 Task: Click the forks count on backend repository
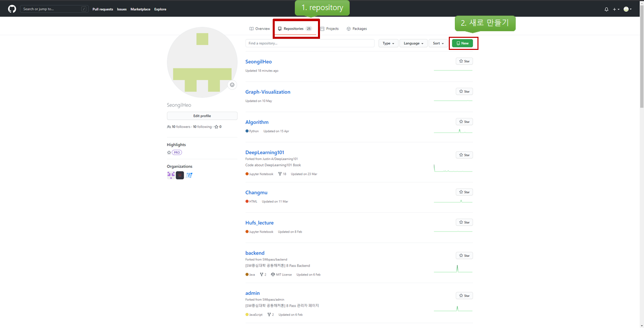pyautogui.click(x=262, y=275)
